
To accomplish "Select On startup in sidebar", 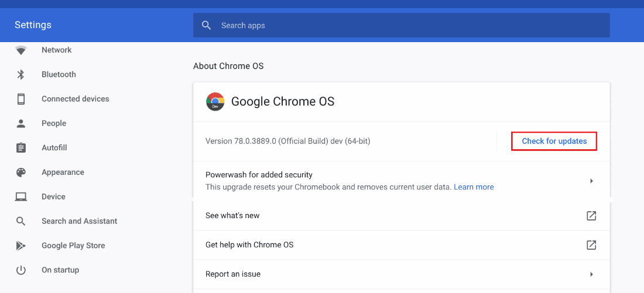I will point(60,270).
